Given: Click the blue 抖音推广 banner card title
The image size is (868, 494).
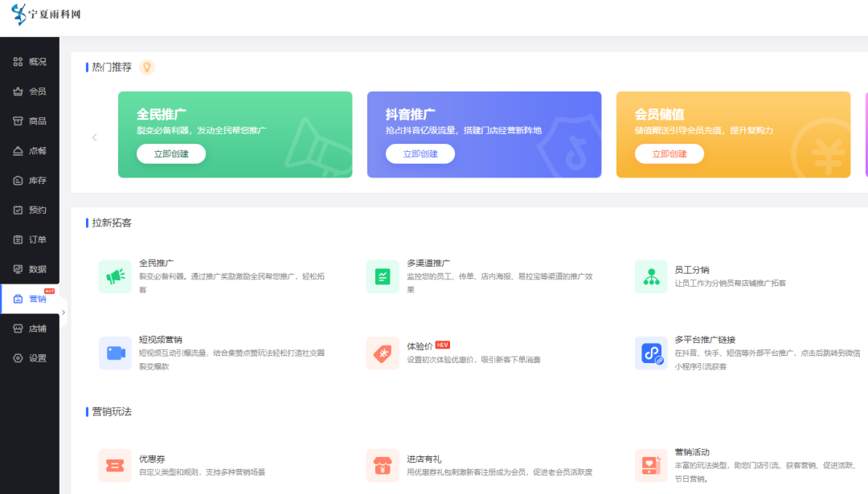Looking at the screenshot, I should pyautogui.click(x=410, y=115).
